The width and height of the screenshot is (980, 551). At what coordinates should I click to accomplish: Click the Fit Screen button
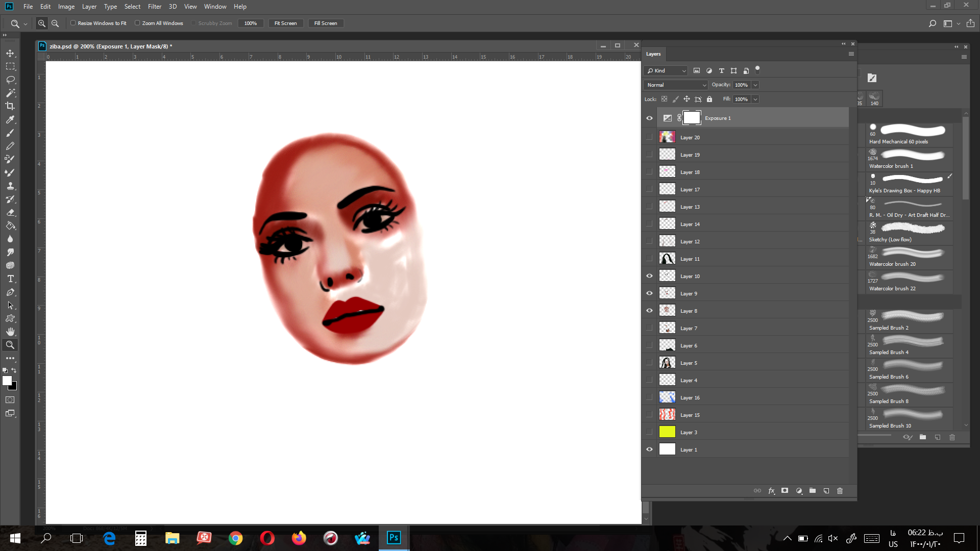286,23
